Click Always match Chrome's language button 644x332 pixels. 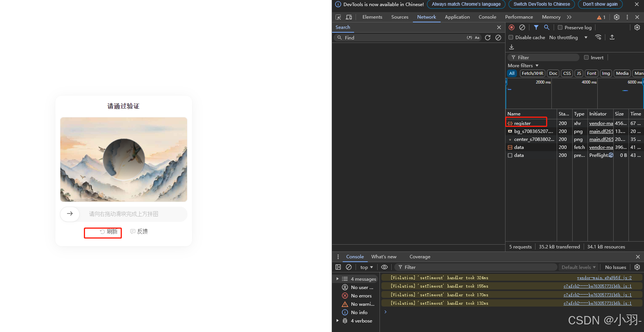click(x=466, y=4)
